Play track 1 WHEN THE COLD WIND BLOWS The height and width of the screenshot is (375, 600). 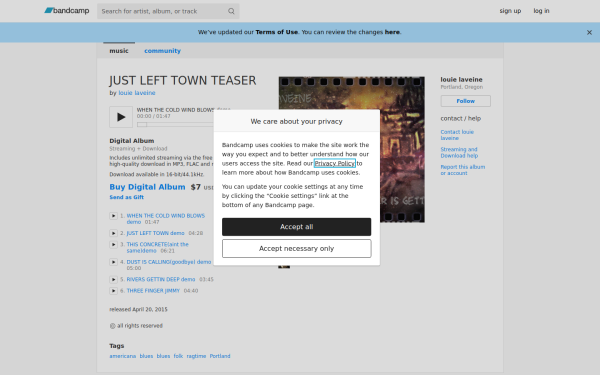[x=113, y=216]
